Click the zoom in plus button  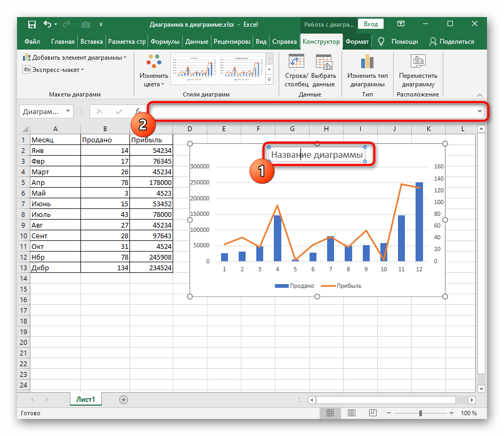(452, 413)
